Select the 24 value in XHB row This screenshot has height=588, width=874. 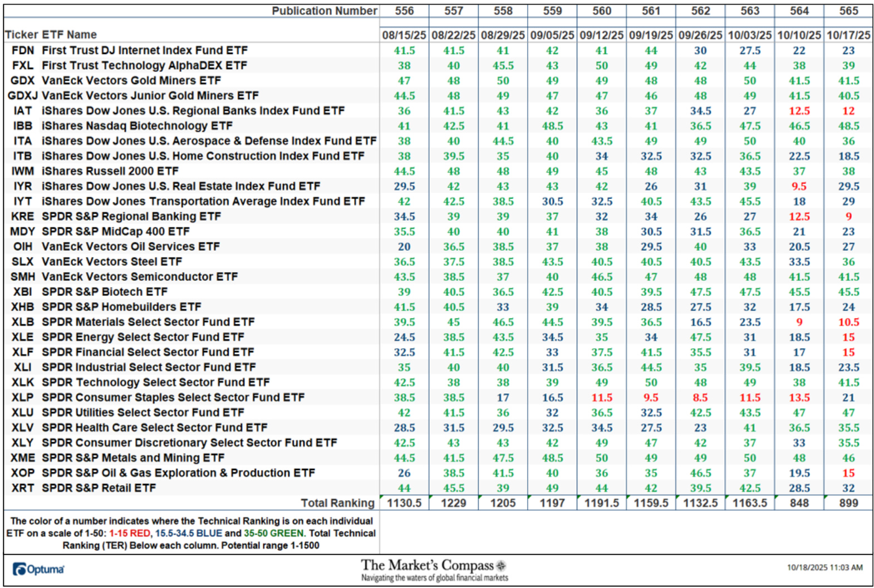[x=848, y=307]
